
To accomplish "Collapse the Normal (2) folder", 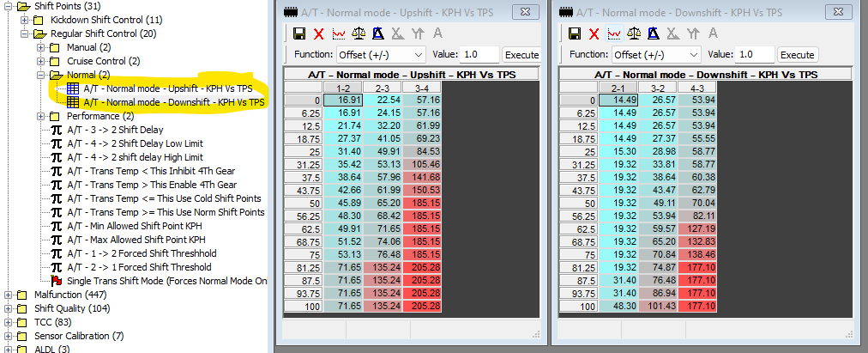I will [41, 75].
